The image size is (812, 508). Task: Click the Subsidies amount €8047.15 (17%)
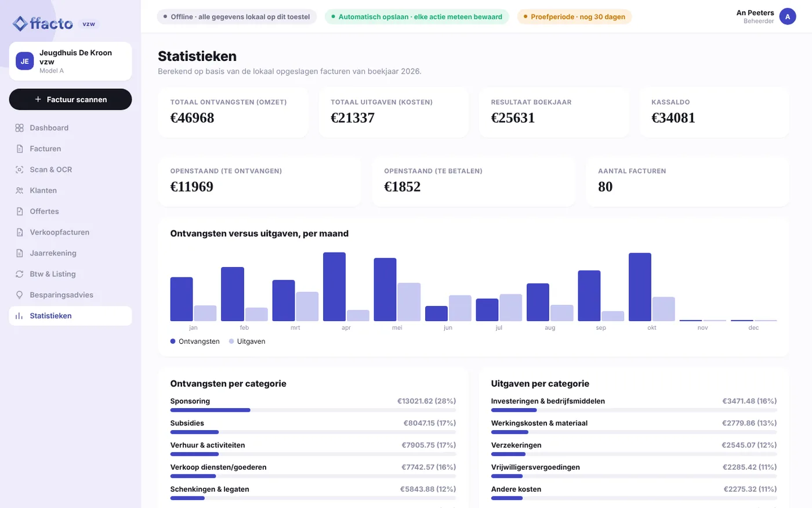tap(429, 423)
